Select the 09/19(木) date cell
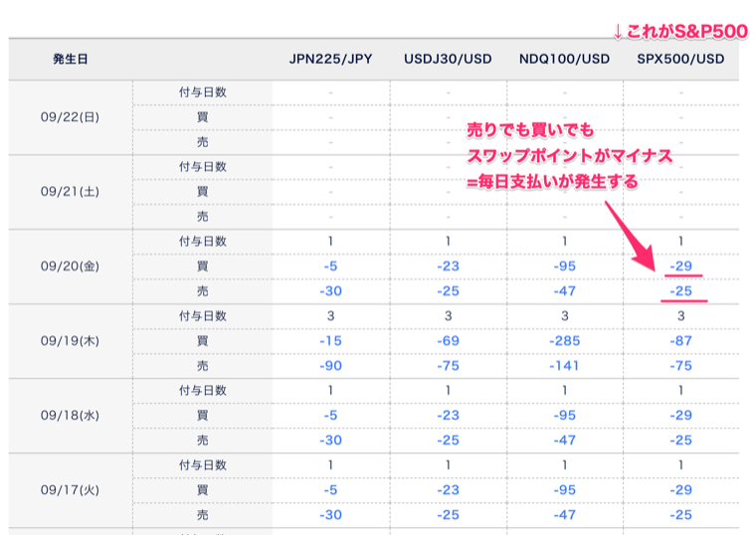Viewport: 756px width, 535px height. pos(71,341)
